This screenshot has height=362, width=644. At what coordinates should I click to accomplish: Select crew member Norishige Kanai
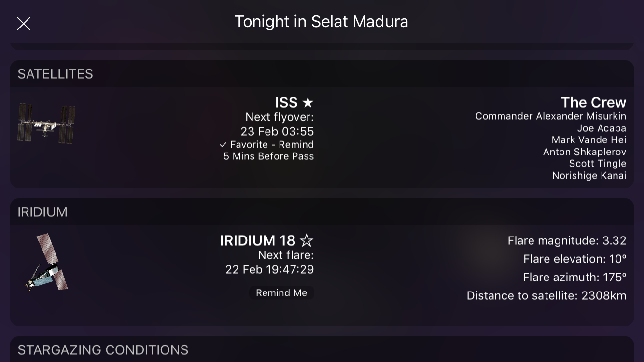589,176
